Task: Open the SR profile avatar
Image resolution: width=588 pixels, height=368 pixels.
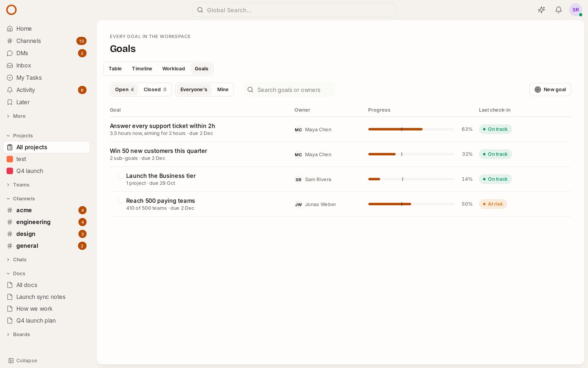Action: coord(576,10)
